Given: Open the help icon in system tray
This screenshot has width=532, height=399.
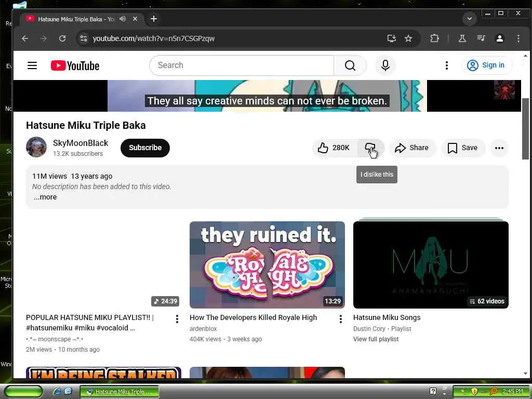Looking at the screenshot, I should 433,391.
